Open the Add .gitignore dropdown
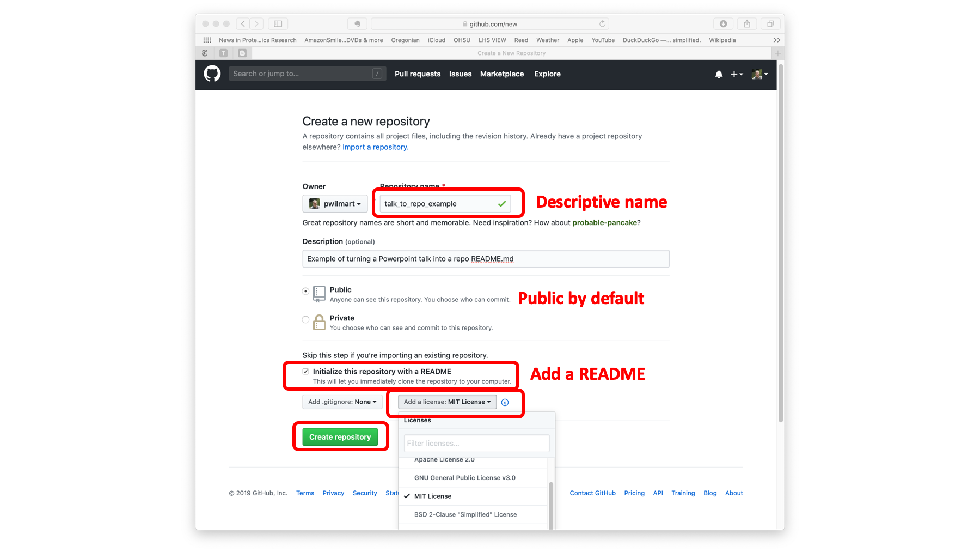The image size is (980, 552). [x=342, y=402]
